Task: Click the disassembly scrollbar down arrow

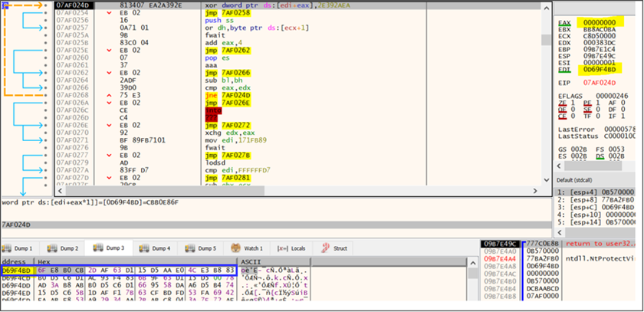Action: tap(548, 182)
